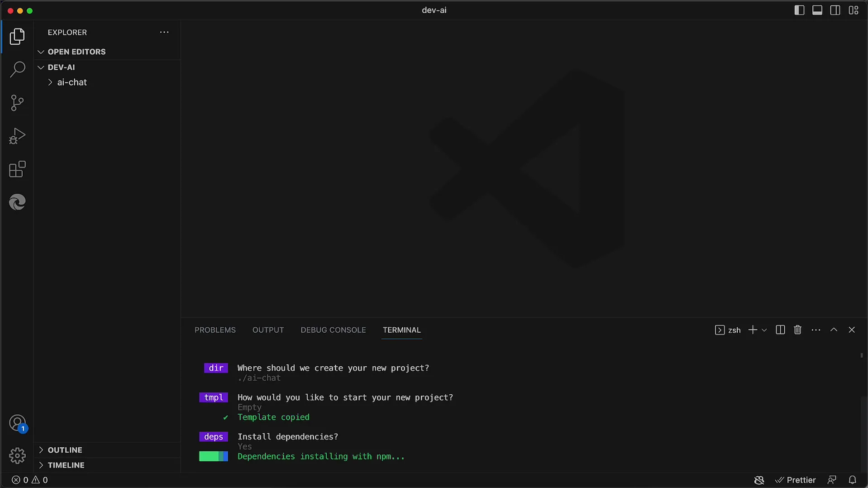
Task: Open the Run and Debug view
Action: [17, 136]
